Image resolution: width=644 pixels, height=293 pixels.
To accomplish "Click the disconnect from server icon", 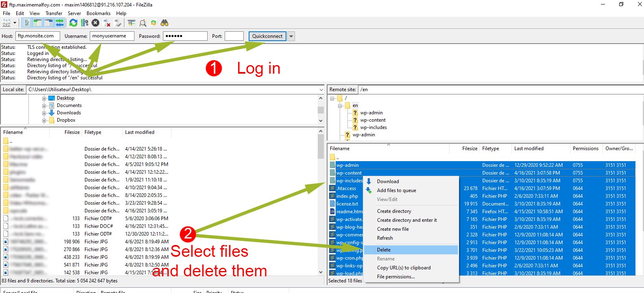I will click(x=107, y=23).
